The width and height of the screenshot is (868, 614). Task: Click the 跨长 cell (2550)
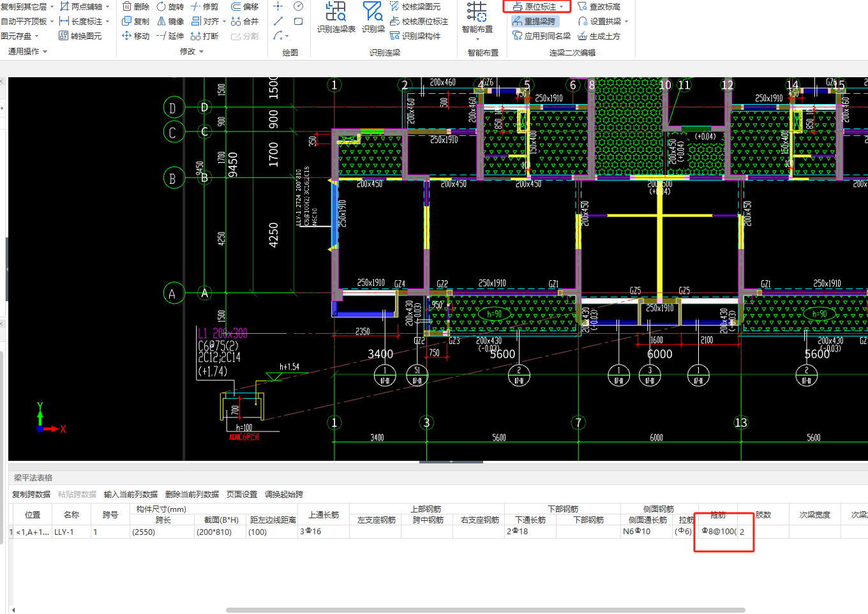click(x=162, y=532)
